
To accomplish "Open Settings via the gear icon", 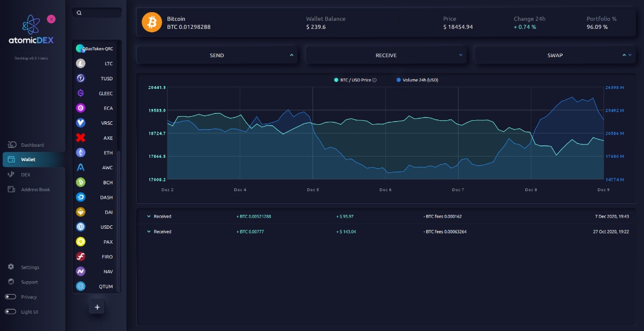I will pyautogui.click(x=11, y=267).
